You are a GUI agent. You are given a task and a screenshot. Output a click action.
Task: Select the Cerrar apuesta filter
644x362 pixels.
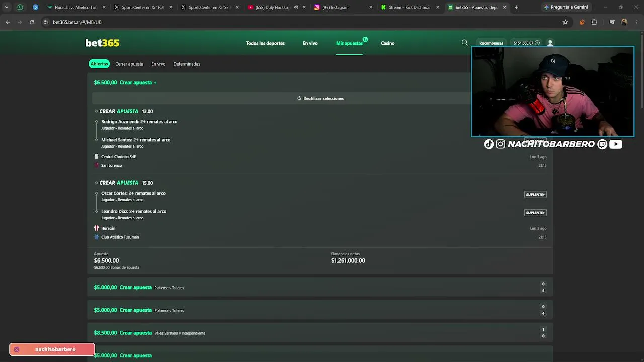pyautogui.click(x=129, y=64)
